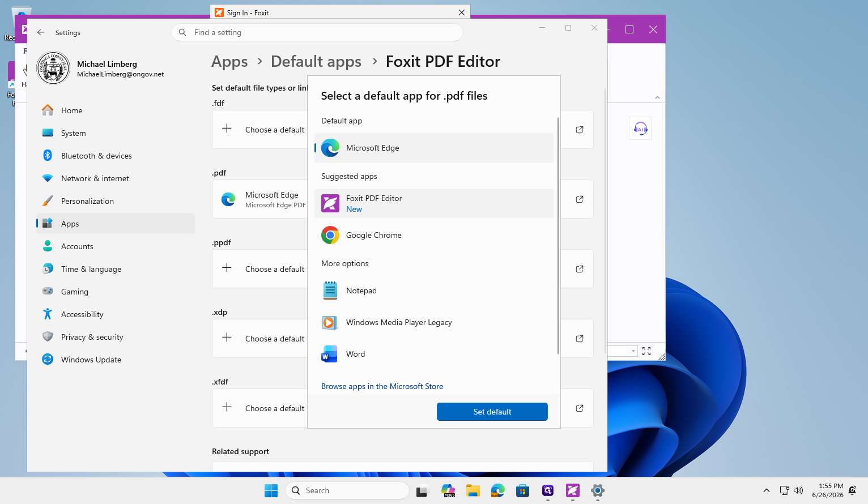Open Microsoft Edge on the taskbar
This screenshot has width=868, height=504.
coord(498,490)
